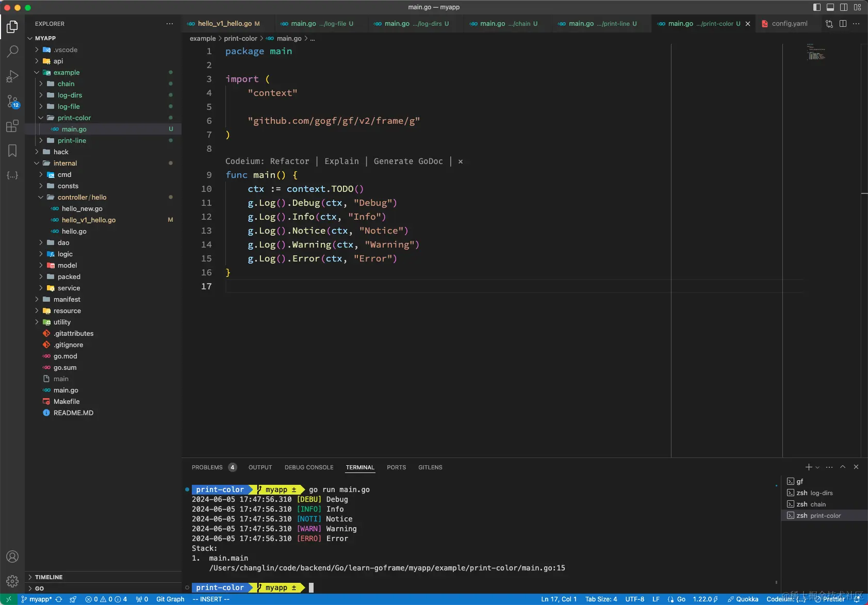
Task: Expand the TIMELINE section
Action: (103, 577)
